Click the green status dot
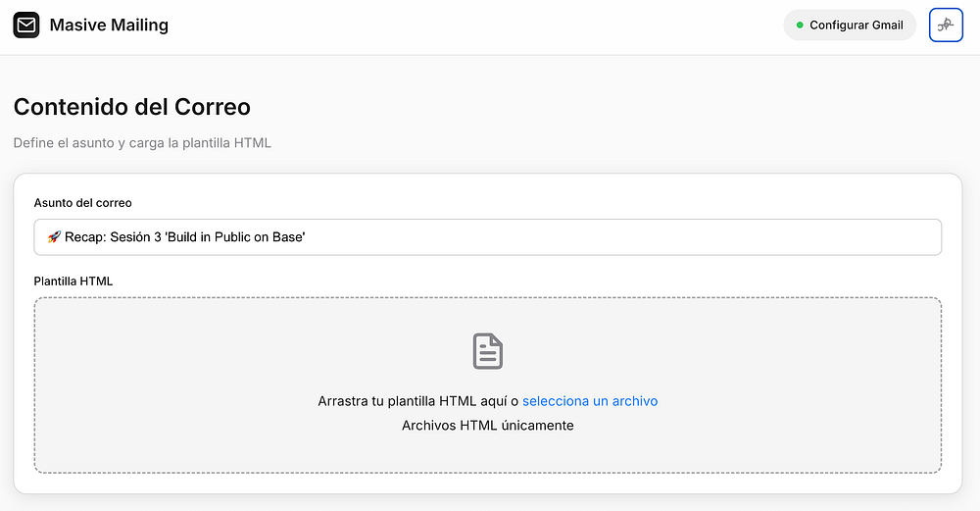This screenshot has height=511, width=980. coord(800,26)
